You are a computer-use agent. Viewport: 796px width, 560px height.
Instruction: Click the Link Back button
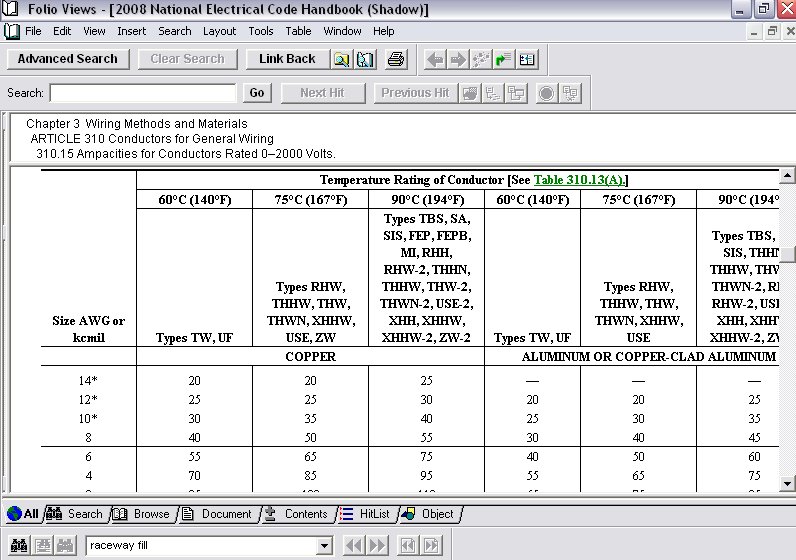[287, 59]
